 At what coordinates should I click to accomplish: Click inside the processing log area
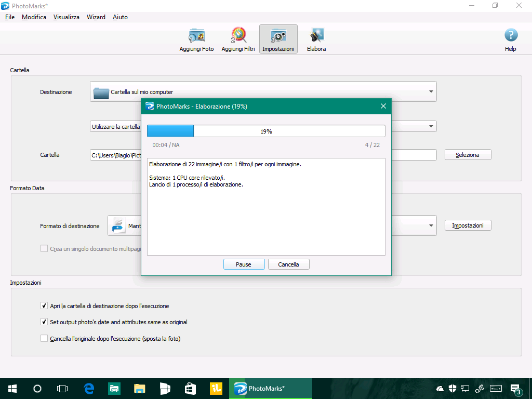coord(266,207)
